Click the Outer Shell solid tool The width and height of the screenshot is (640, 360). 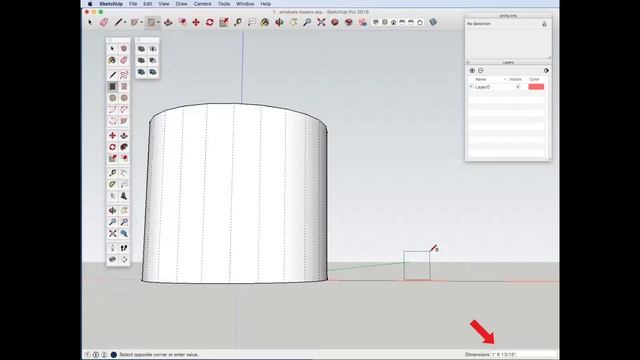[x=142, y=49]
